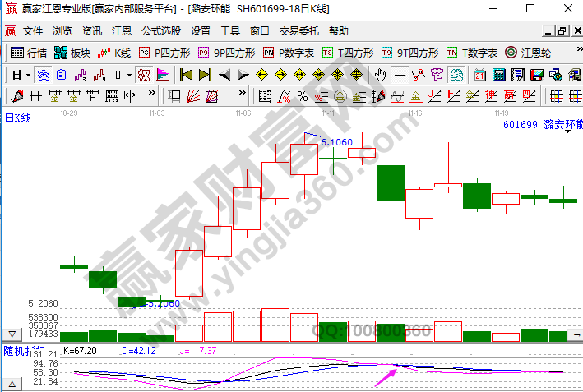Collapse the volume panel with triangle button
Screen dimensions: 583x392
pos(12,334)
